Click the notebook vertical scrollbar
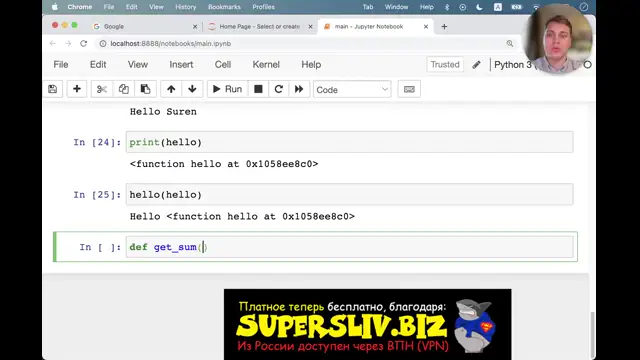 (x=592, y=335)
